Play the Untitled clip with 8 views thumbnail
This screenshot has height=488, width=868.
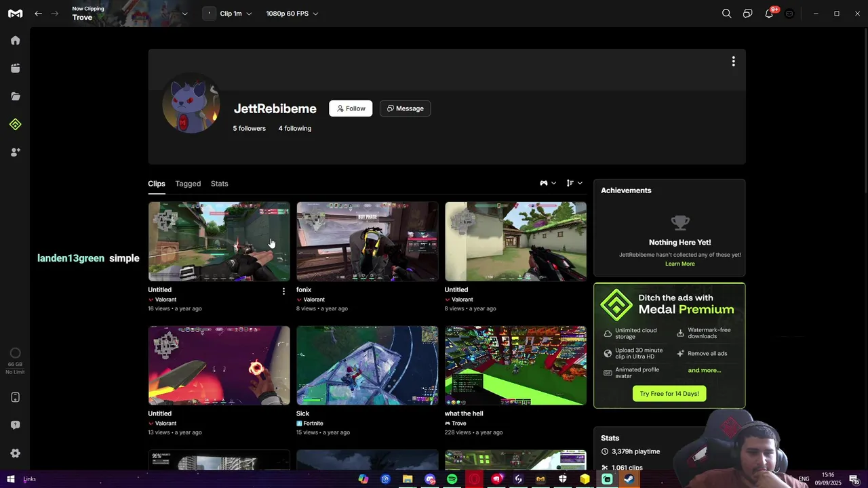(x=515, y=241)
